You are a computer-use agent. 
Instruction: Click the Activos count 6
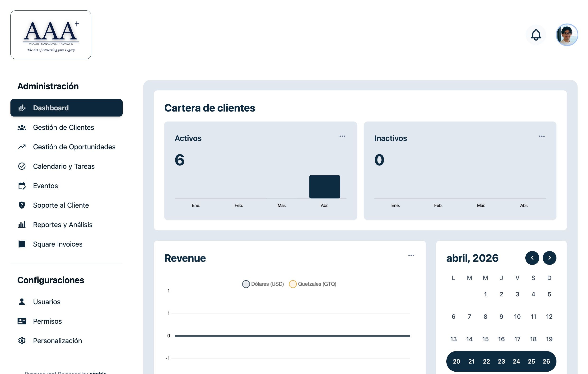(179, 160)
